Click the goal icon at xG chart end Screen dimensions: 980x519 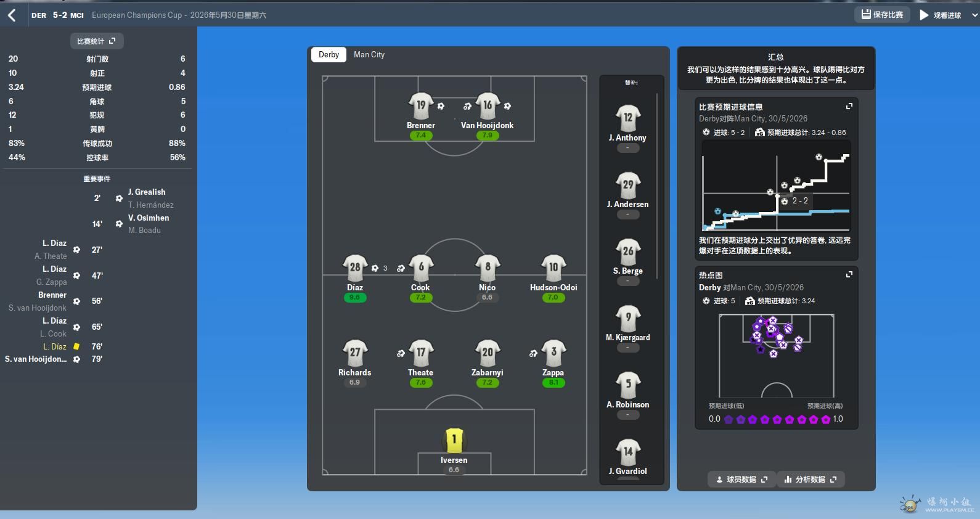(x=819, y=157)
